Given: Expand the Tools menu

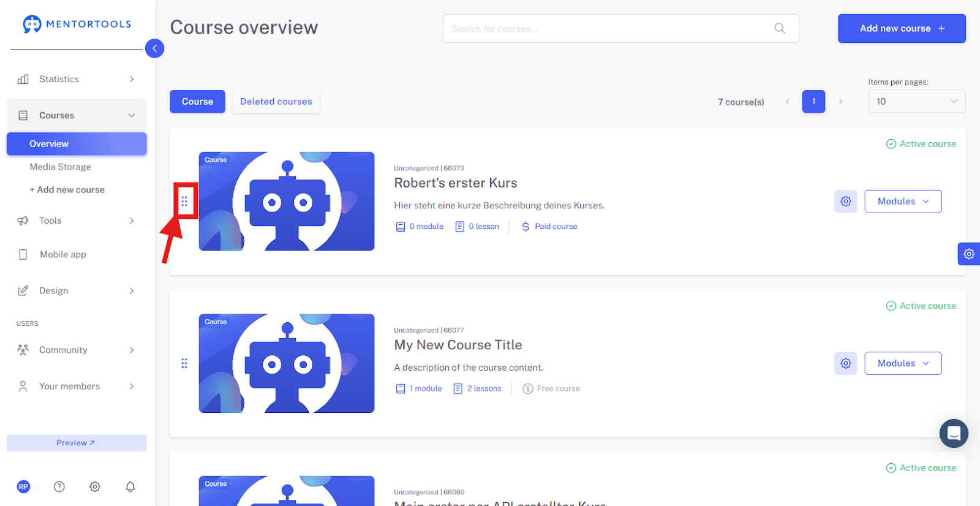Looking at the screenshot, I should tap(132, 221).
